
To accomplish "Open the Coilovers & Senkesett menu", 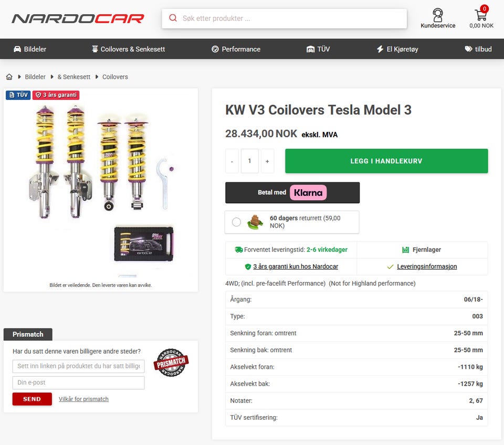I will click(128, 49).
